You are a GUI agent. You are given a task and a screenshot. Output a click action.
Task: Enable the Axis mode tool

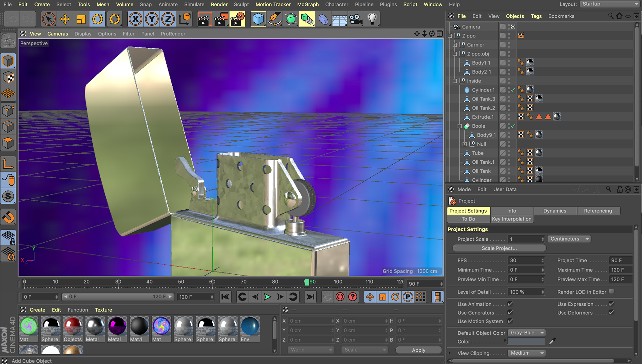8,164
